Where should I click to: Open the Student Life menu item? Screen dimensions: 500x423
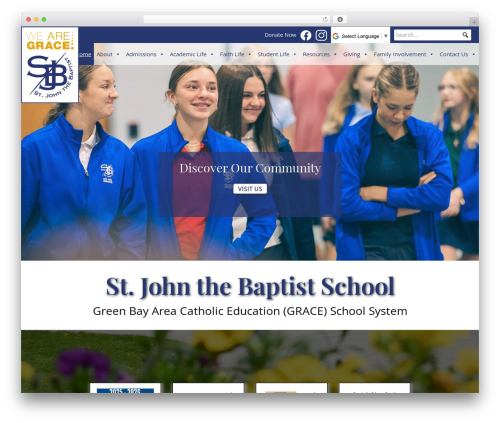pyautogui.click(x=273, y=54)
